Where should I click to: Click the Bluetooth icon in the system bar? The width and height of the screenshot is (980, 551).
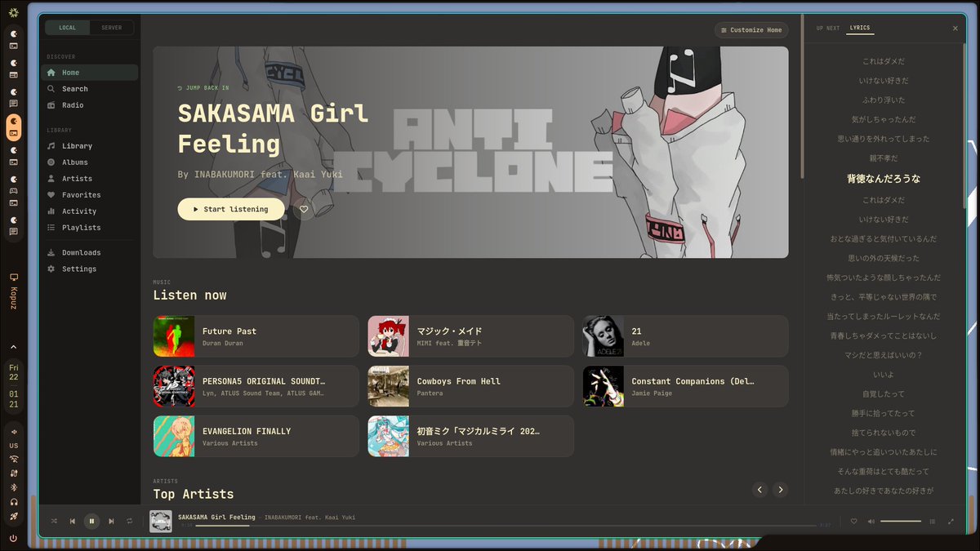13,487
